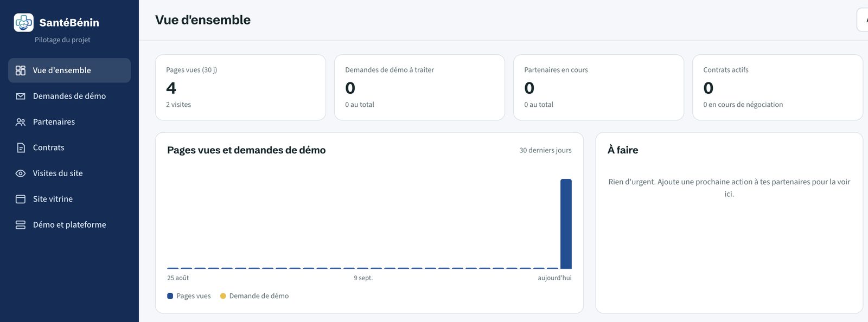Click the "30 derniers jours" label
This screenshot has height=322, width=868.
pos(545,150)
